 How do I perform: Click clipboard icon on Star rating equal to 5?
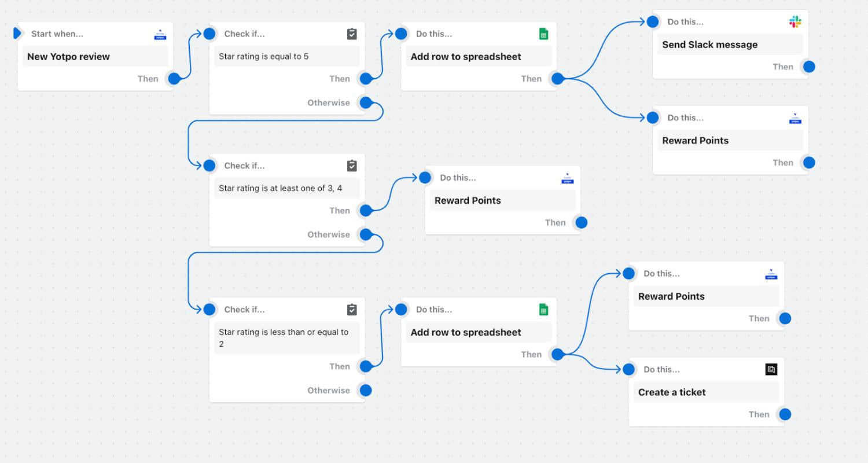352,34
